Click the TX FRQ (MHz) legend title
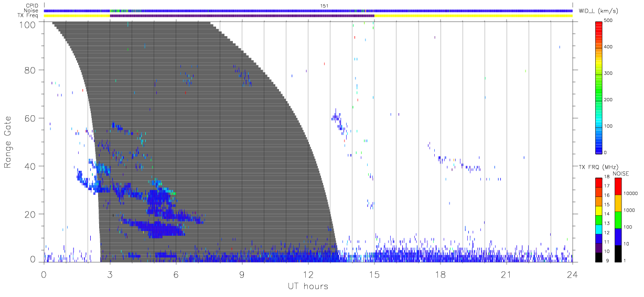644x297 pixels. coord(598,167)
